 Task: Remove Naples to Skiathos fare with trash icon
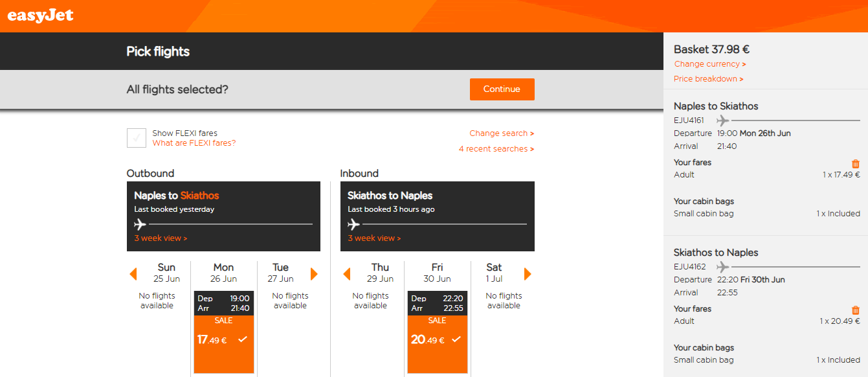(856, 164)
